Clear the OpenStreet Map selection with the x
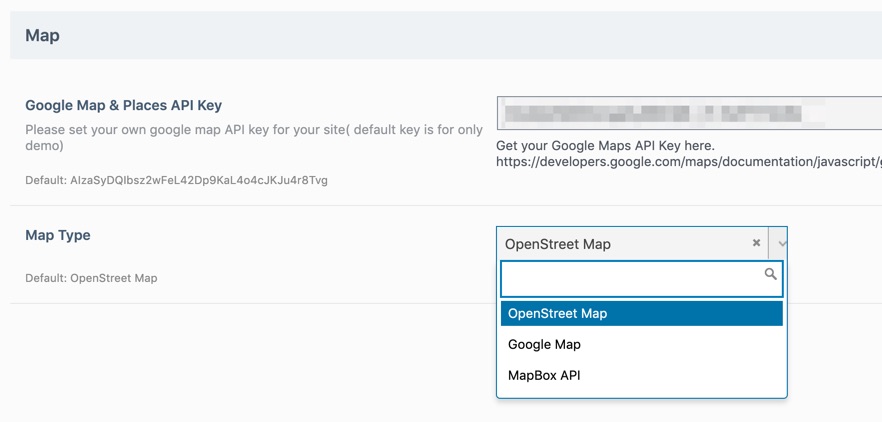 (x=756, y=243)
